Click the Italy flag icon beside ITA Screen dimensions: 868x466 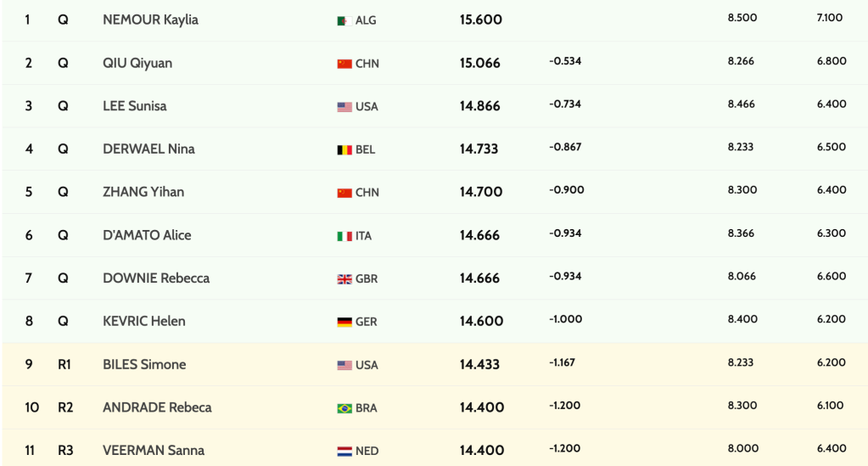344,236
